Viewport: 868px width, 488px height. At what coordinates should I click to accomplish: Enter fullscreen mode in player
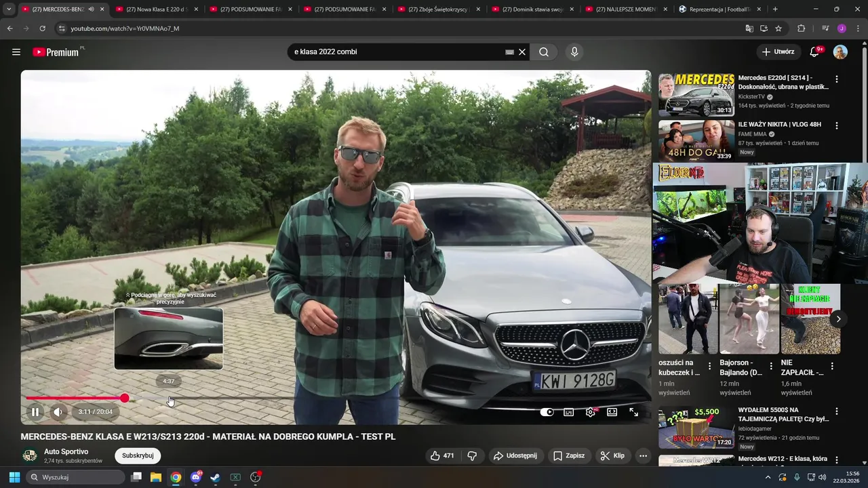633,412
